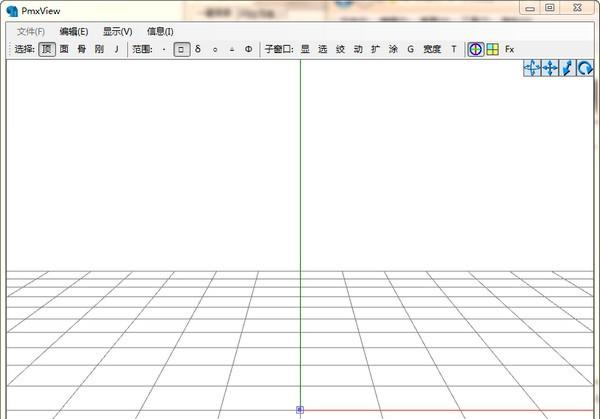Select the single dot range icon
The width and height of the screenshot is (600, 419).
[x=164, y=49]
